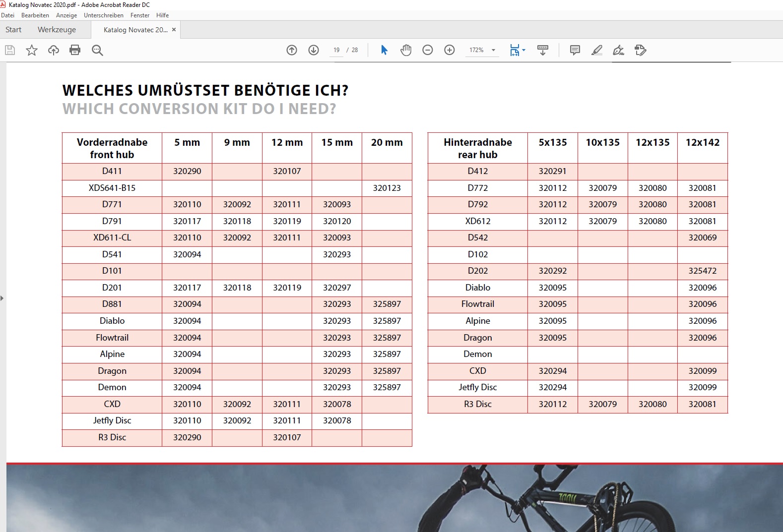Screen dimensions: 783x532
Task: Click the 10x135 column header
Action: point(603,142)
